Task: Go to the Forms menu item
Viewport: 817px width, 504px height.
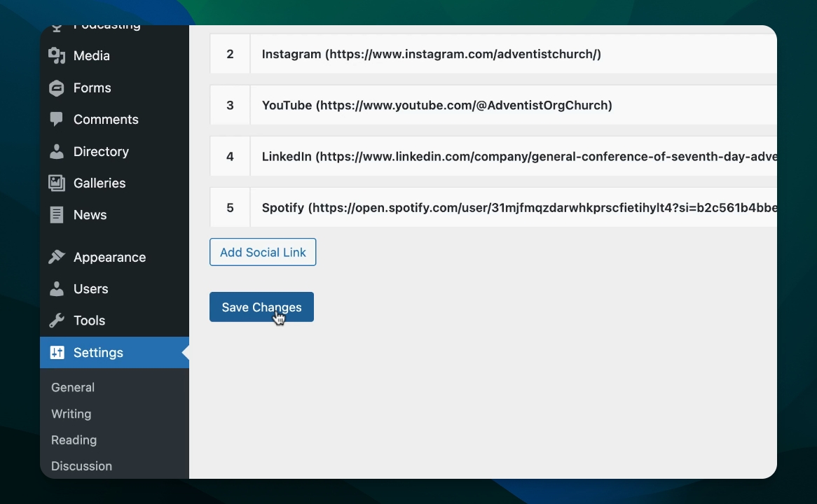Action: (x=115, y=88)
